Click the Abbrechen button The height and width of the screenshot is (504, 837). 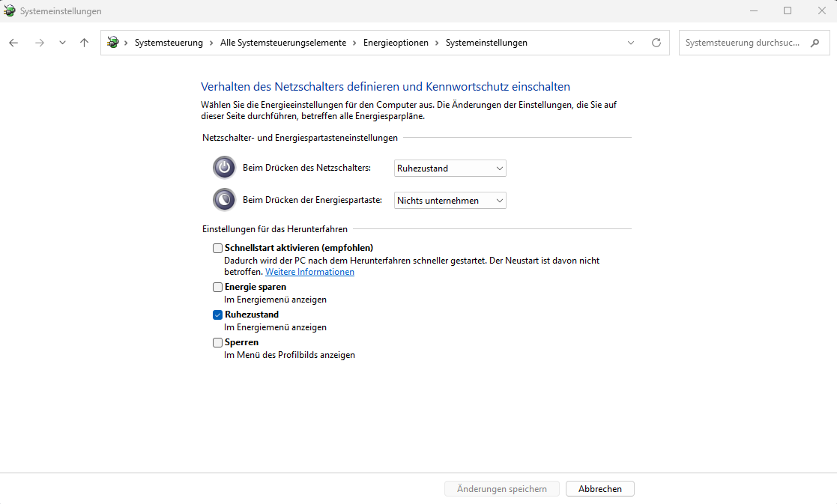pos(599,489)
